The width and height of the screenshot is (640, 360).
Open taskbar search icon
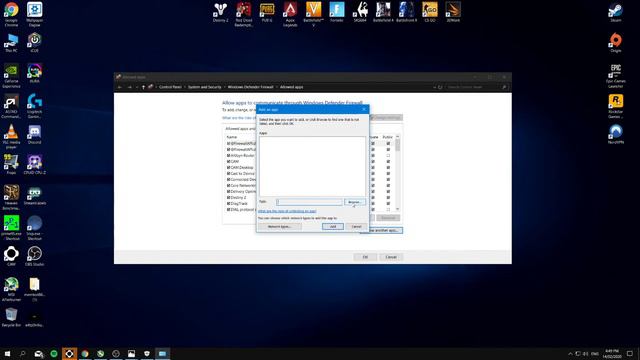(23, 353)
